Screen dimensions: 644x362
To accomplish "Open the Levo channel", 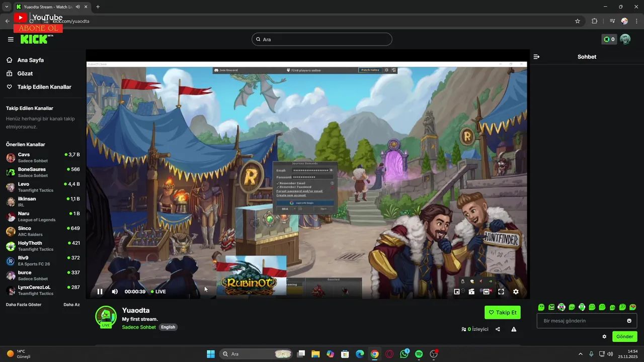I will [x=43, y=187].
